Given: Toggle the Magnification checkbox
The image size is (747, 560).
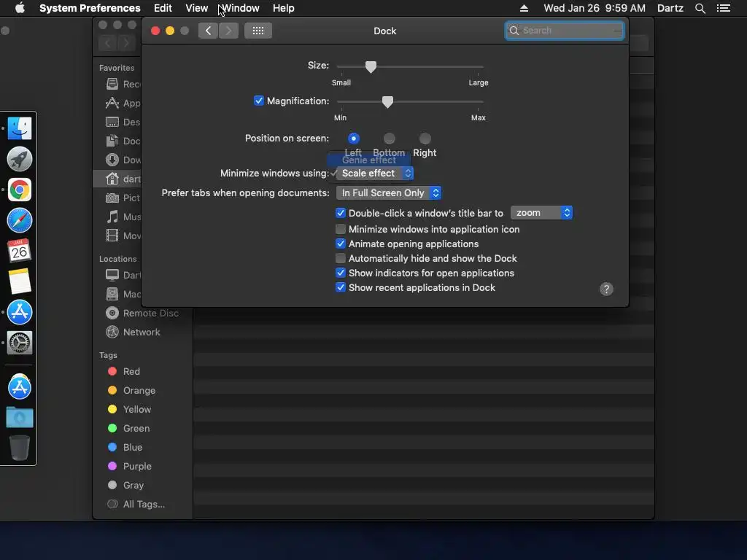Looking at the screenshot, I should click(259, 101).
